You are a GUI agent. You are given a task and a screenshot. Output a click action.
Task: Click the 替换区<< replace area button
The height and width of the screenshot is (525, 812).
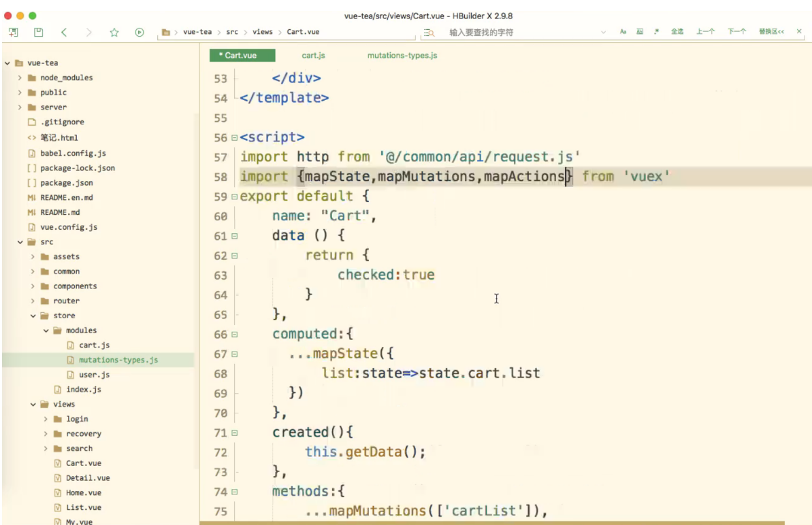click(x=771, y=31)
